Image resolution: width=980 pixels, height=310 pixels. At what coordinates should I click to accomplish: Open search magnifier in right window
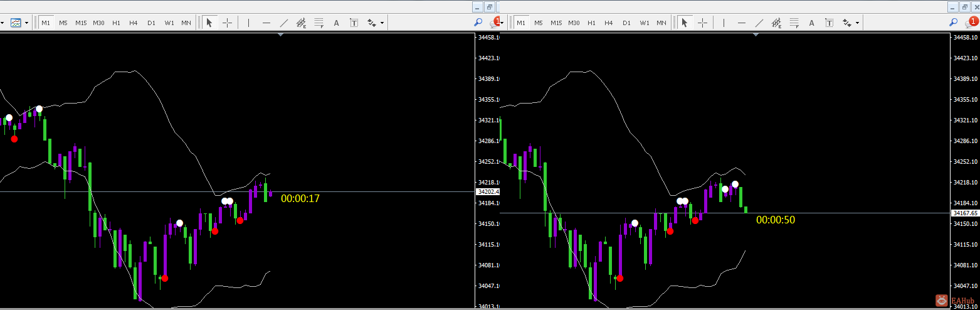[954, 23]
